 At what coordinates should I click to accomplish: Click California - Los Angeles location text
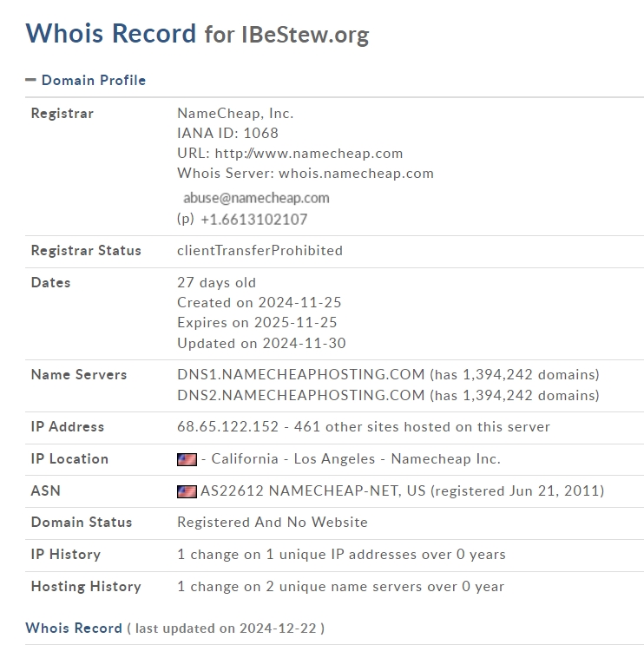click(x=293, y=458)
